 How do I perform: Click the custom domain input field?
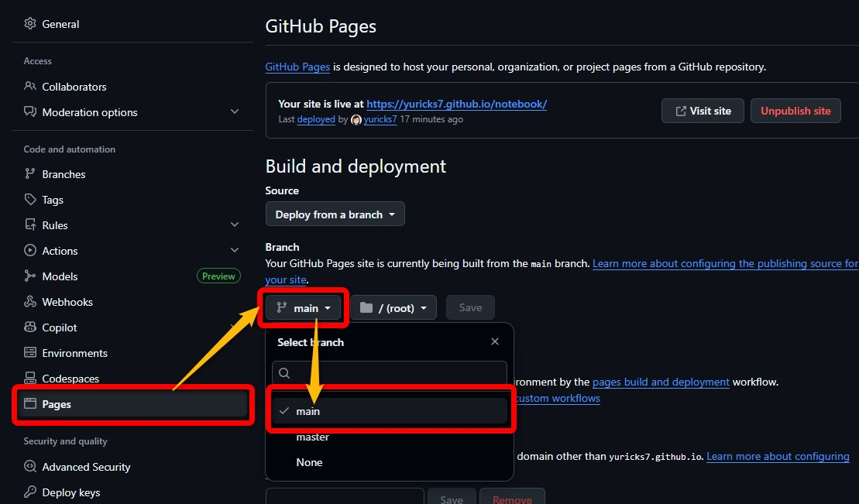(345, 498)
